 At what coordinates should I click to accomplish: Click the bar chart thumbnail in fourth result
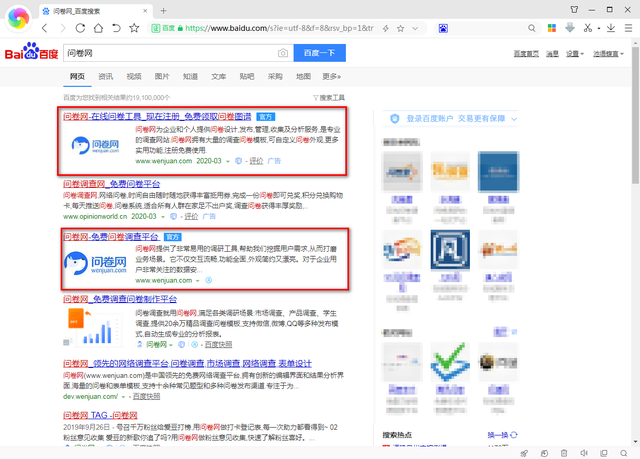(95, 327)
